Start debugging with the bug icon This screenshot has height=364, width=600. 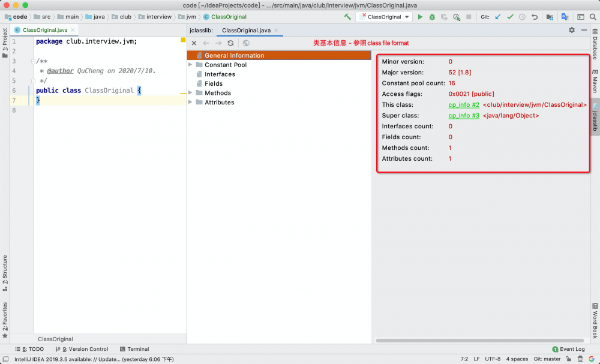click(x=432, y=17)
